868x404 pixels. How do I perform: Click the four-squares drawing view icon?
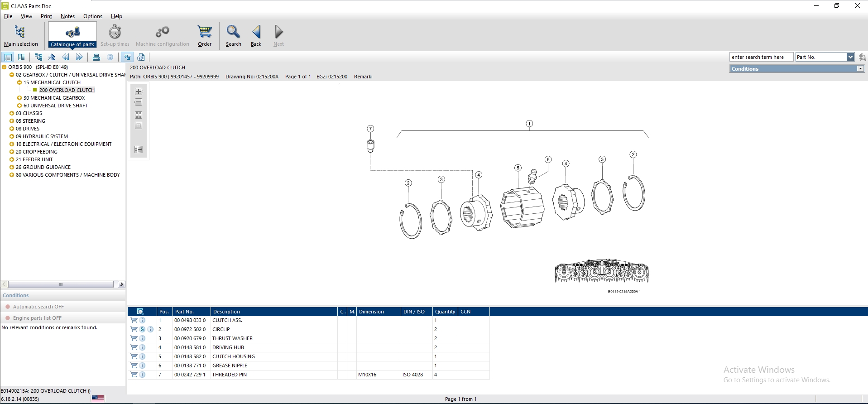(139, 115)
